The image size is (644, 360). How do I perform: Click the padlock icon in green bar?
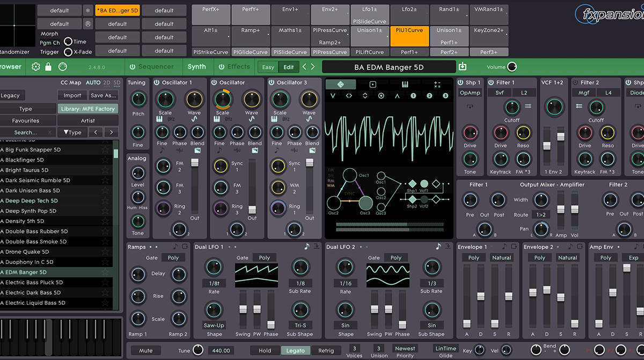pyautogui.click(x=48, y=67)
